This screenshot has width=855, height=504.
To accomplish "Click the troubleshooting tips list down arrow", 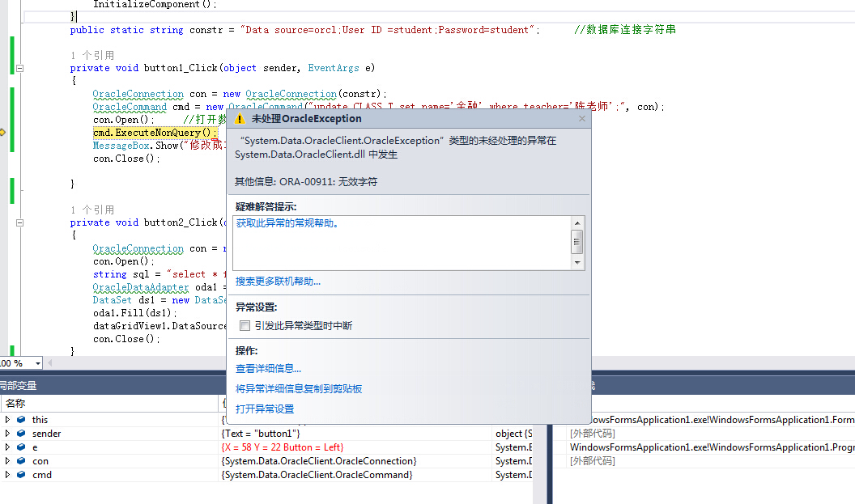I will 577,263.
